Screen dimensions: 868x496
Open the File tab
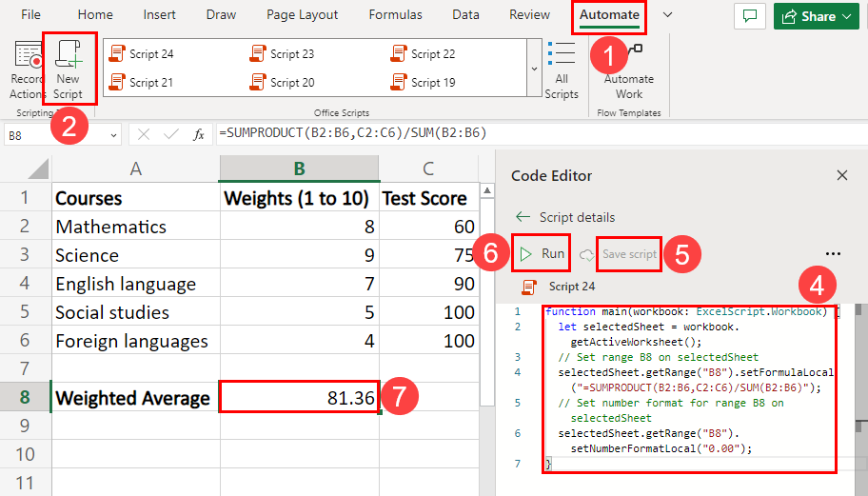click(31, 15)
